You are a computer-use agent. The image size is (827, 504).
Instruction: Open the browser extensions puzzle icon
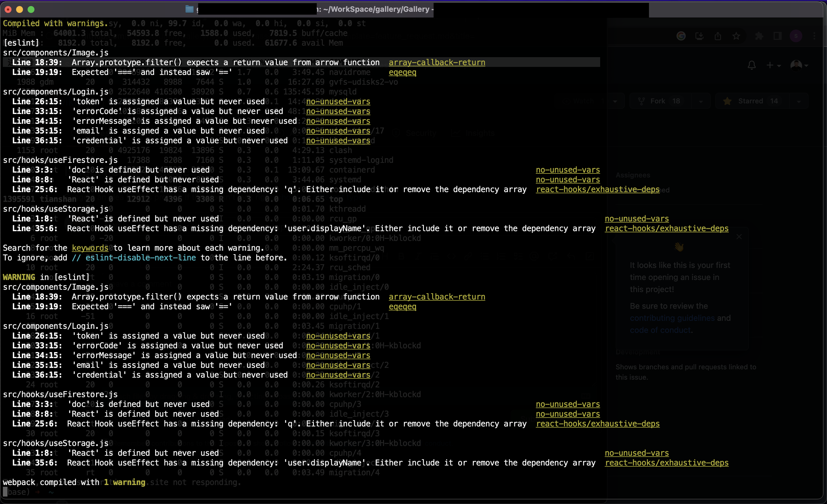click(759, 36)
